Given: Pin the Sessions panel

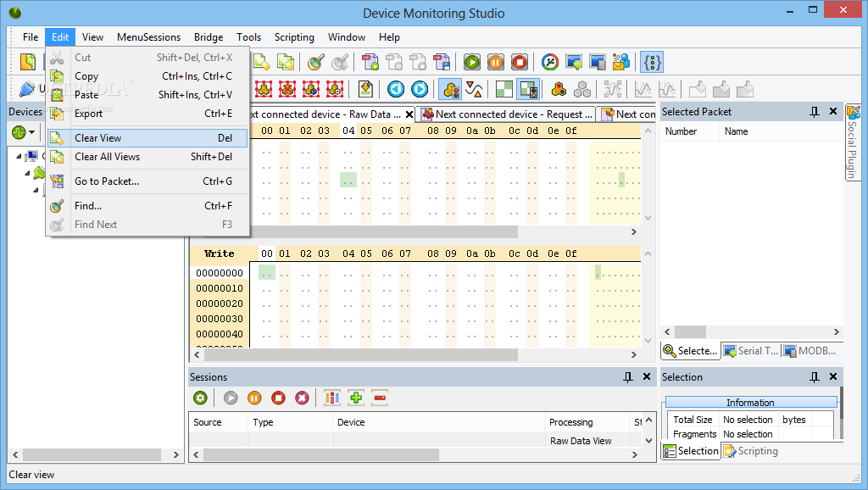Looking at the screenshot, I should coord(628,377).
